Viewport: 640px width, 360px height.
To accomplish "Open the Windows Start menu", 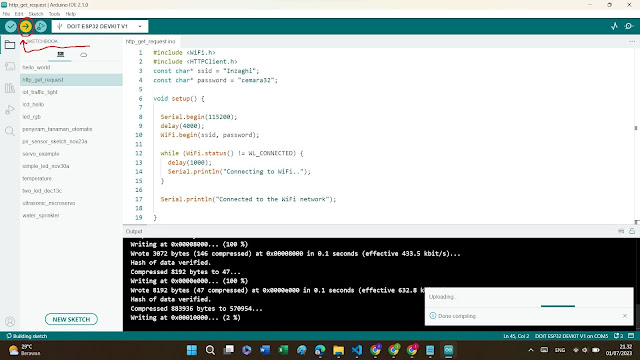I will (x=191, y=350).
